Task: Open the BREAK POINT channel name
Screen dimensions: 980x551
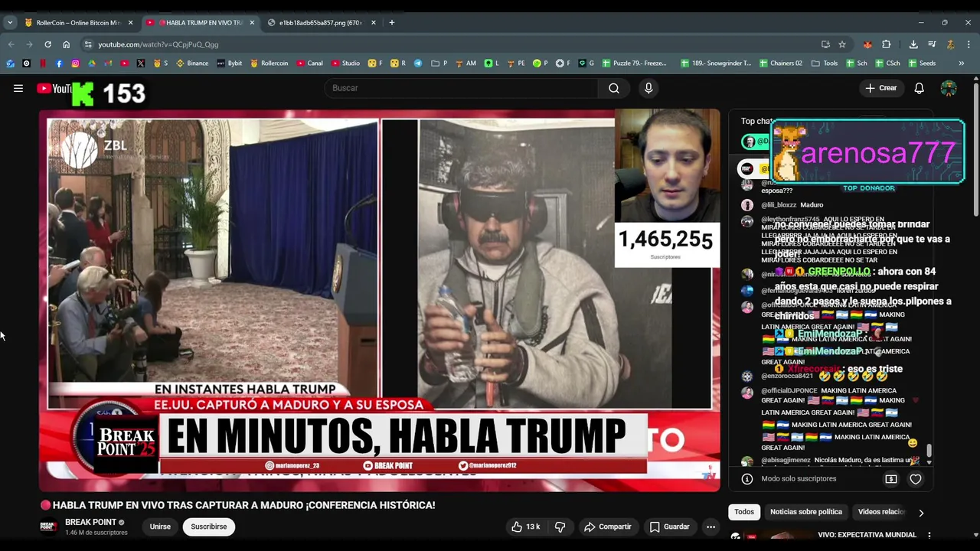Action: (x=90, y=522)
